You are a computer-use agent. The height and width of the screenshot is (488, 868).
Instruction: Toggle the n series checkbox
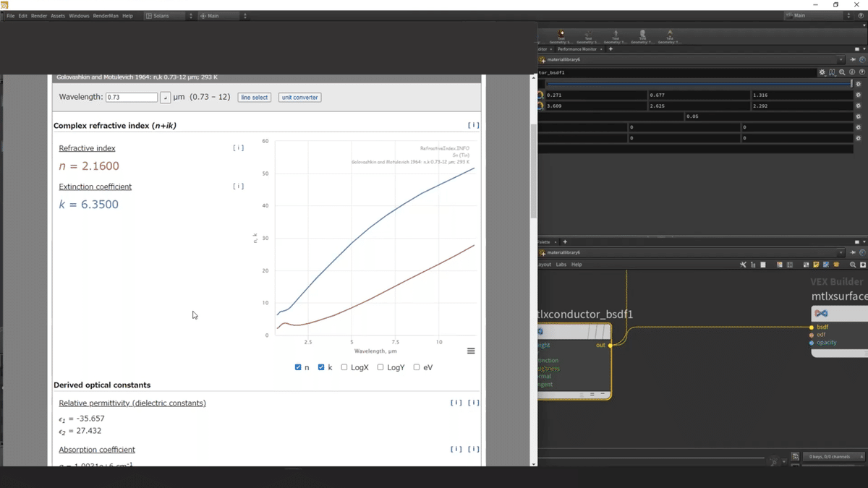[298, 367]
